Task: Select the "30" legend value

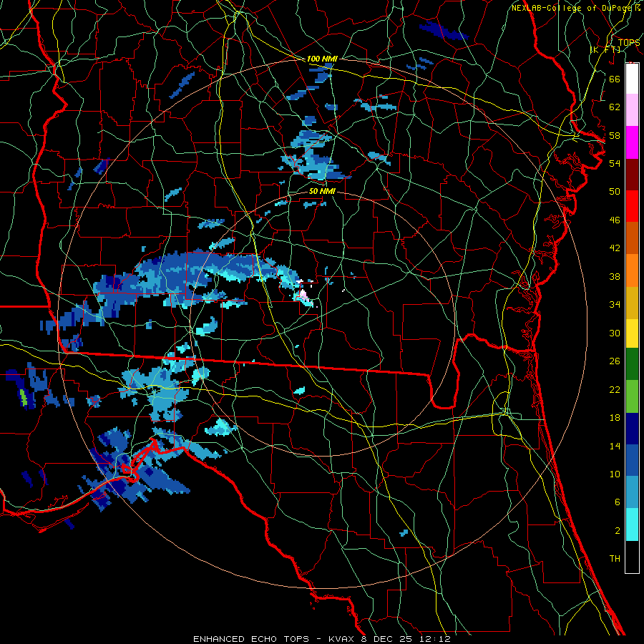Action: click(615, 333)
